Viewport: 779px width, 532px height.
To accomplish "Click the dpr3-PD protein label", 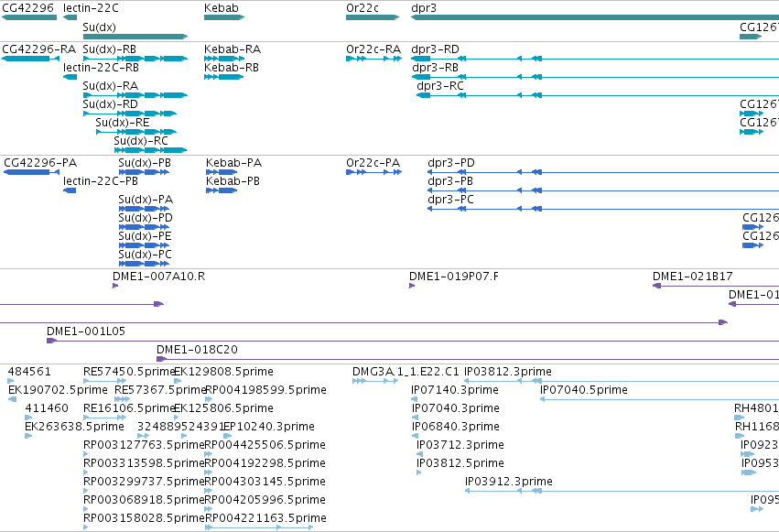I will click(x=451, y=163).
